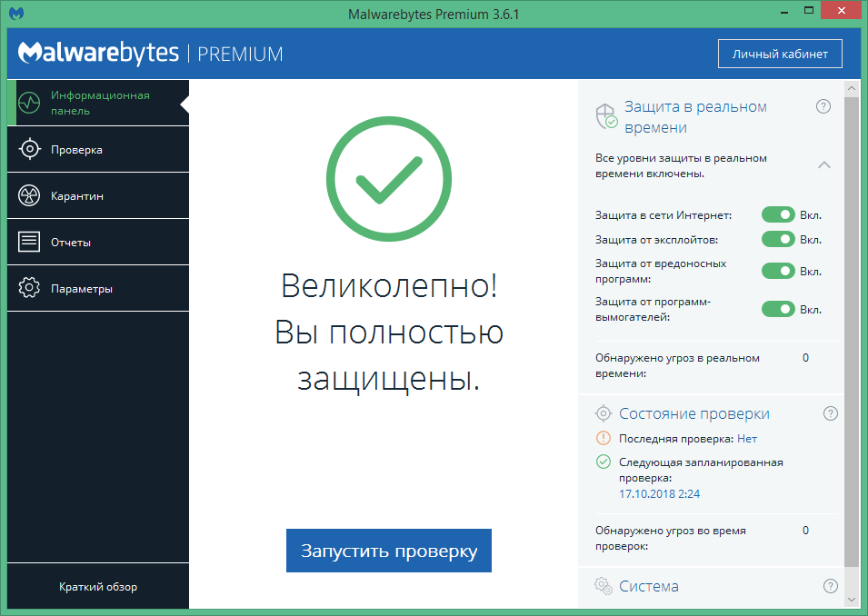Go to Карантин in the sidebar
Image resolution: width=868 pixels, height=616 pixels.
(x=97, y=195)
